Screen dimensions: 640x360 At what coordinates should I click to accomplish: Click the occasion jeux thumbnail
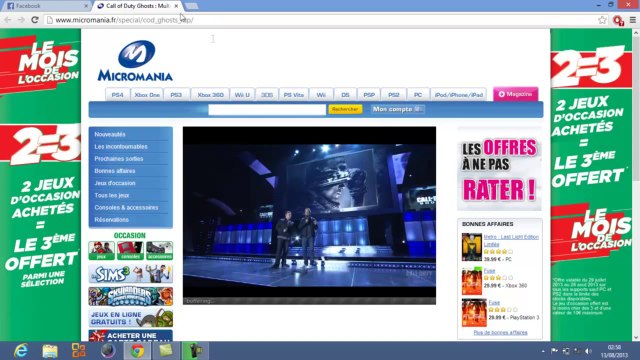click(102, 251)
